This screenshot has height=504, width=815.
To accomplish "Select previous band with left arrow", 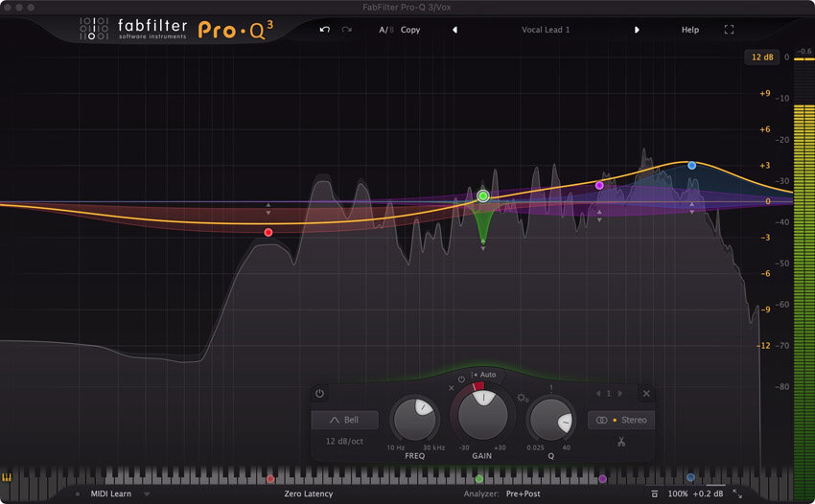I will pyautogui.click(x=598, y=393).
